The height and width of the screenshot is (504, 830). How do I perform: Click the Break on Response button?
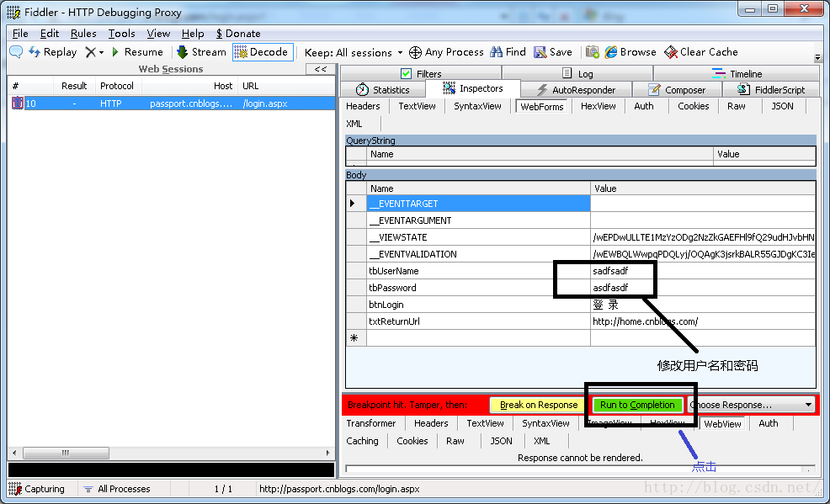pyautogui.click(x=539, y=405)
